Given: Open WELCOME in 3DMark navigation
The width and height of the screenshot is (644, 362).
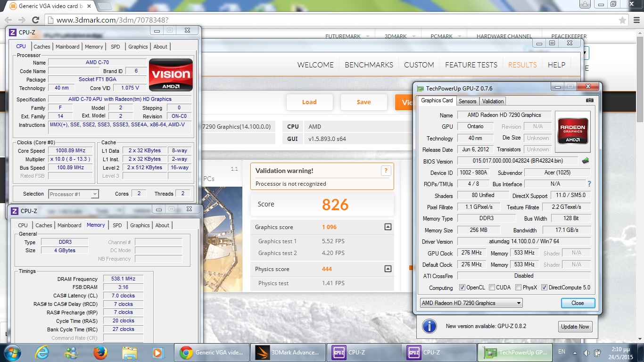Looking at the screenshot, I should point(315,65).
